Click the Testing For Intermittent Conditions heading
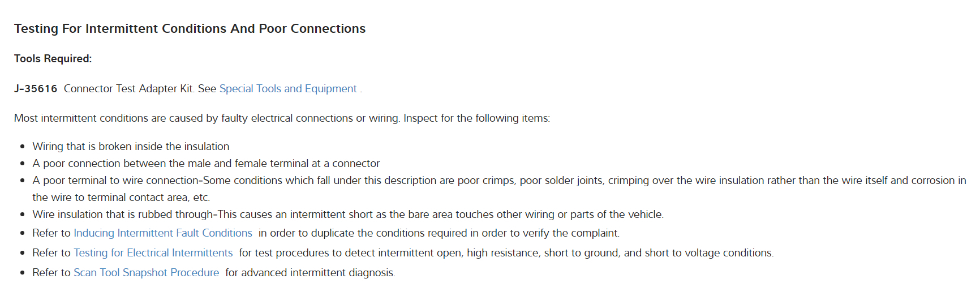The image size is (980, 300). [x=190, y=29]
